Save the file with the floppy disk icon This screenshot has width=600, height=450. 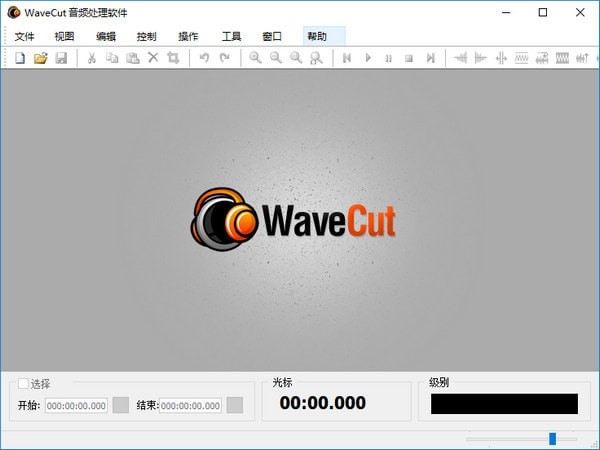tap(61, 58)
